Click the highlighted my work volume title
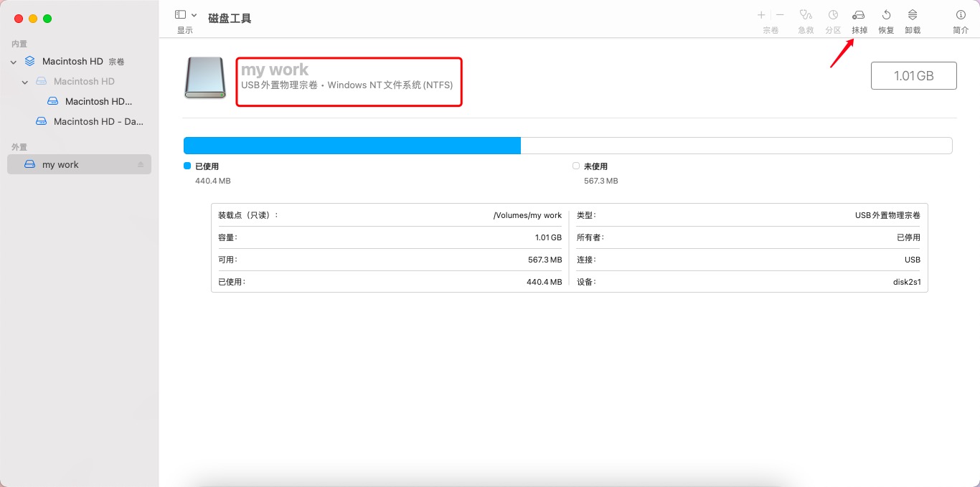This screenshot has width=980, height=487. point(274,70)
